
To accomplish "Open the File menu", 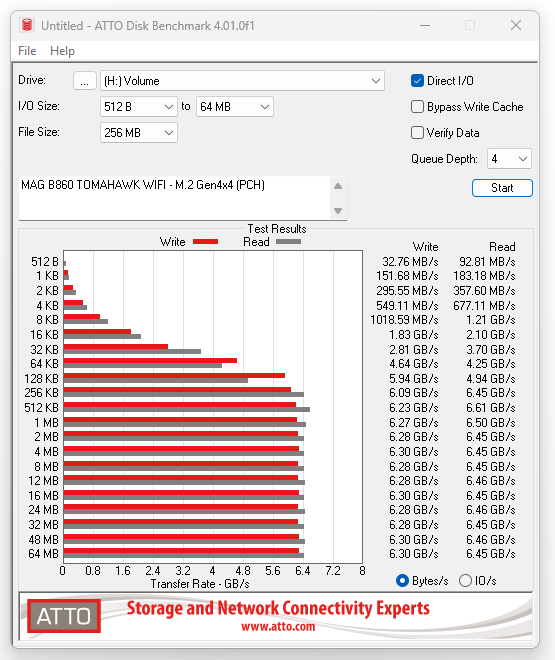I will 27,51.
